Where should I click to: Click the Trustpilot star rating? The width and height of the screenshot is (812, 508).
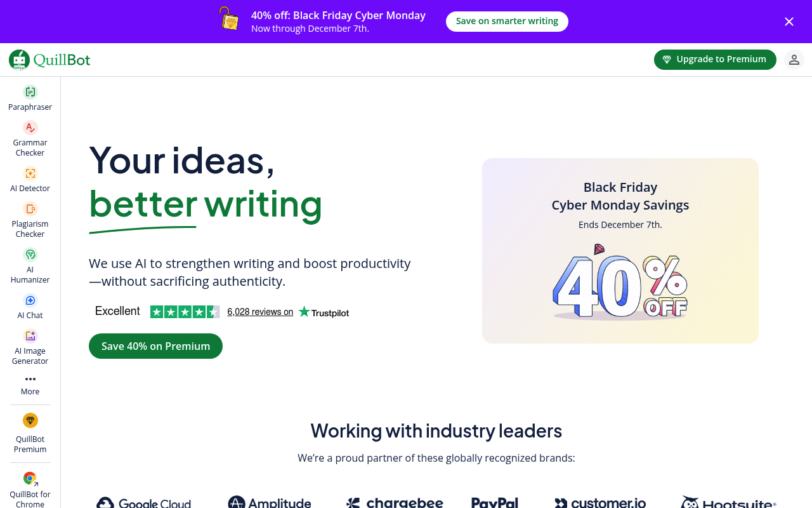click(185, 312)
